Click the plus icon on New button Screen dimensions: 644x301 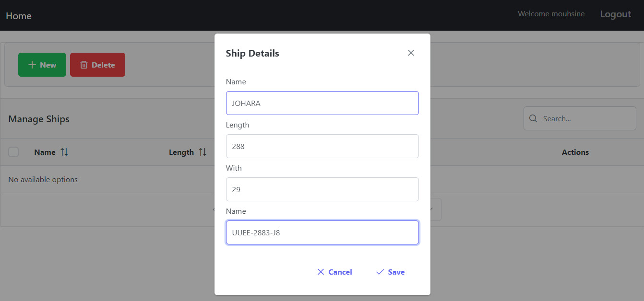[32, 65]
